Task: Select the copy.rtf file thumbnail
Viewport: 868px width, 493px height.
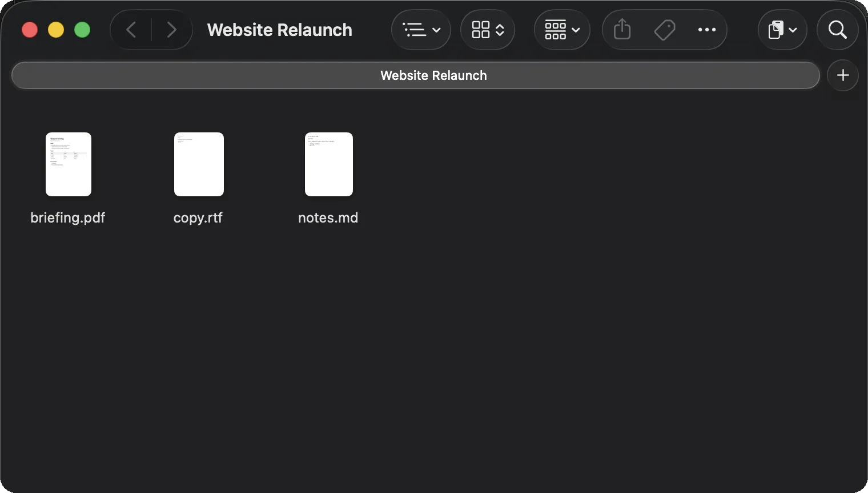Action: pos(199,164)
